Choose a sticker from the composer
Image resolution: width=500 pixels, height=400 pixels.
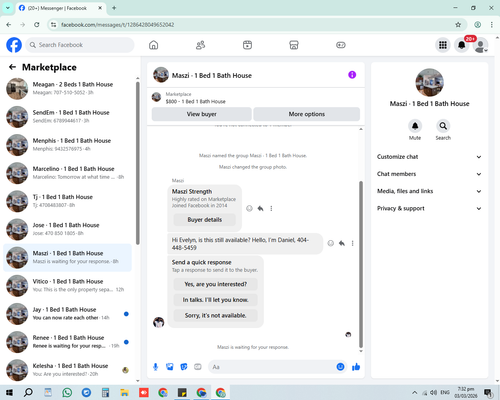pos(184,367)
